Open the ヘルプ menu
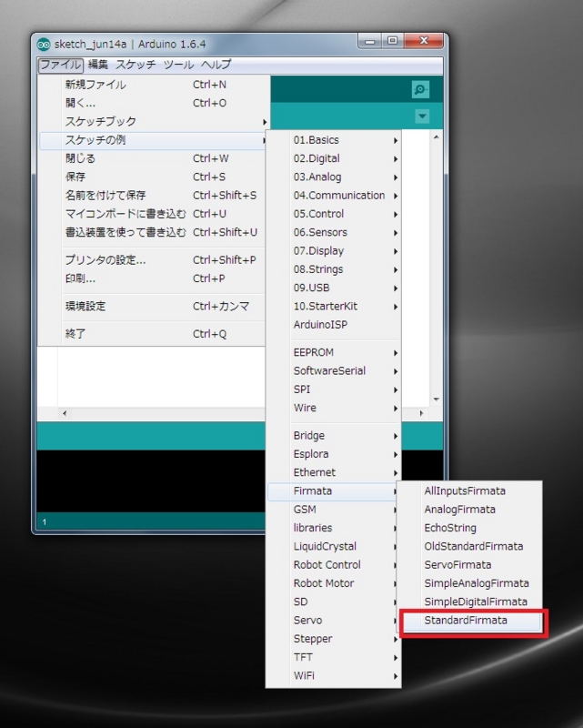This screenshot has height=728, width=583. [x=216, y=65]
